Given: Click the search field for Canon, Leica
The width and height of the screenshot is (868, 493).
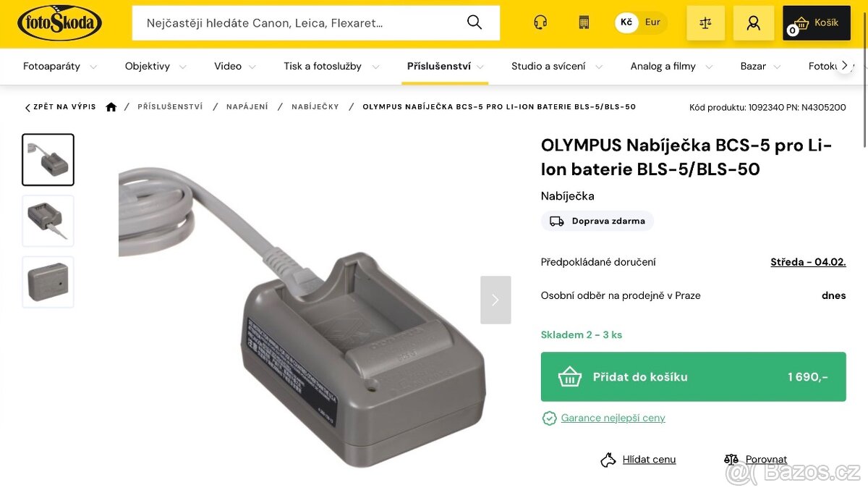Looking at the screenshot, I should point(304,22).
